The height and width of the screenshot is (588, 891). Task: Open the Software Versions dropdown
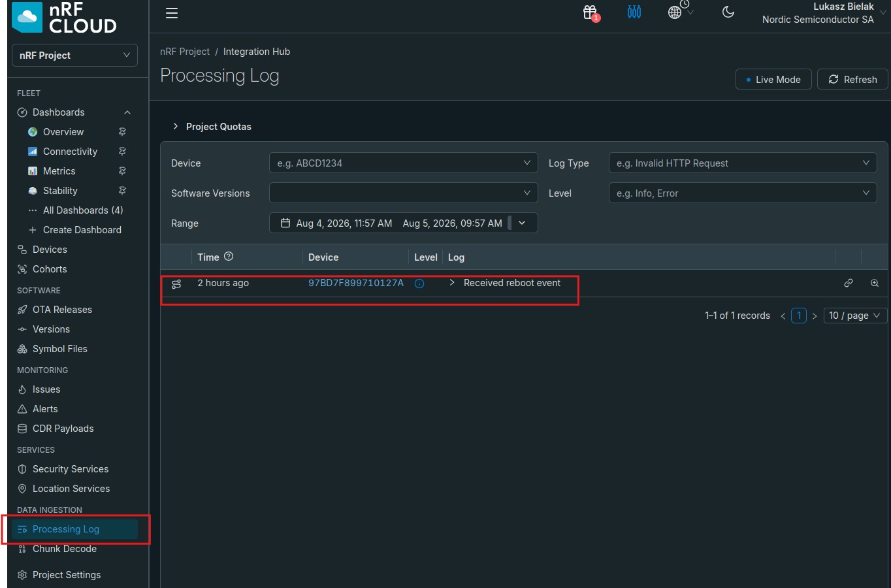coord(403,193)
